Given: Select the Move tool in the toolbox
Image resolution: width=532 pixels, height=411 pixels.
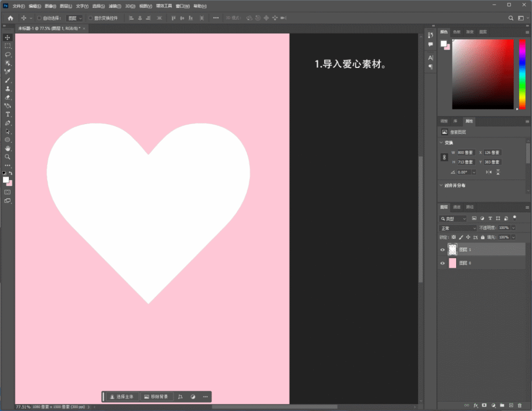Looking at the screenshot, I should point(7,37).
